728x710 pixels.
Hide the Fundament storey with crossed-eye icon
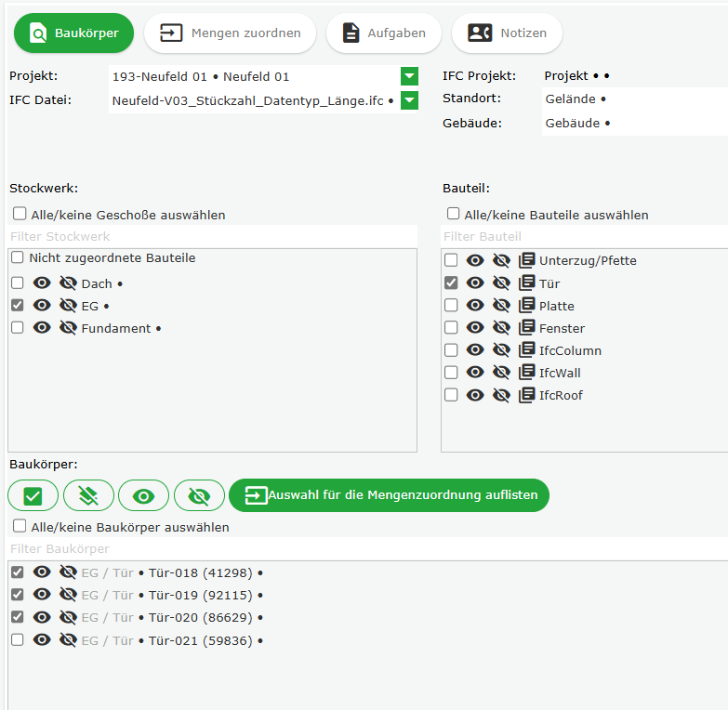click(67, 328)
